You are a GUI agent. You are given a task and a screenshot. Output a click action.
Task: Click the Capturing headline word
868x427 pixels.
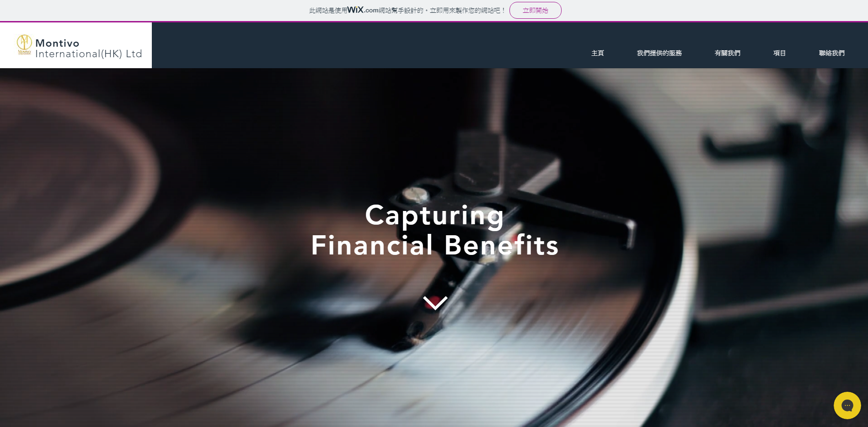(434, 215)
